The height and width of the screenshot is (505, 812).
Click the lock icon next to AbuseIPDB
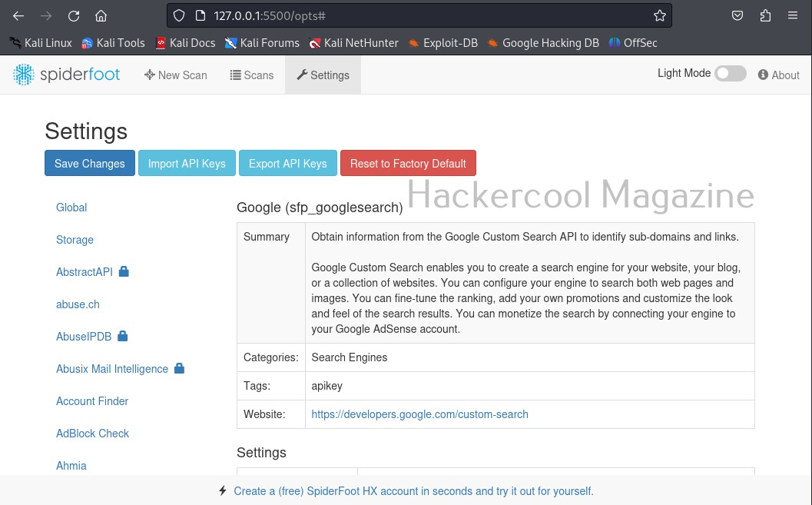pos(123,336)
